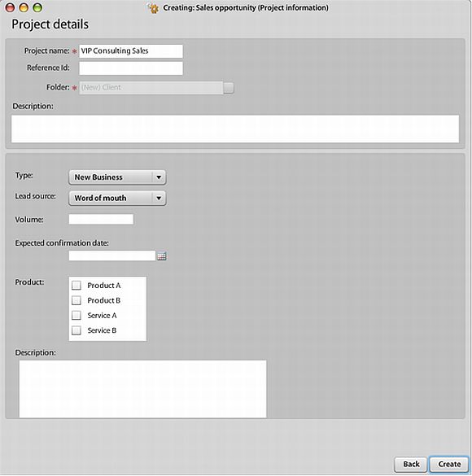Click the gear icon in title bar
The height and width of the screenshot is (476, 472).
(x=153, y=8)
